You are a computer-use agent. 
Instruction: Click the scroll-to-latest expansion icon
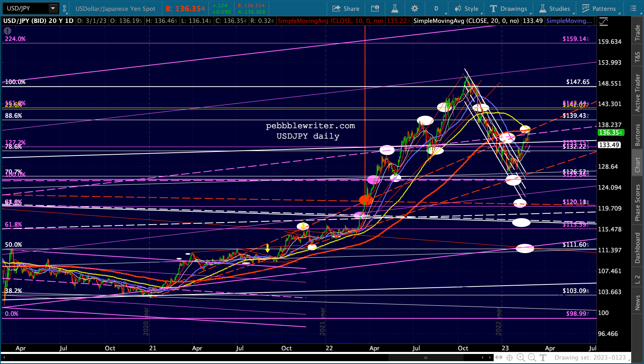coord(499,358)
